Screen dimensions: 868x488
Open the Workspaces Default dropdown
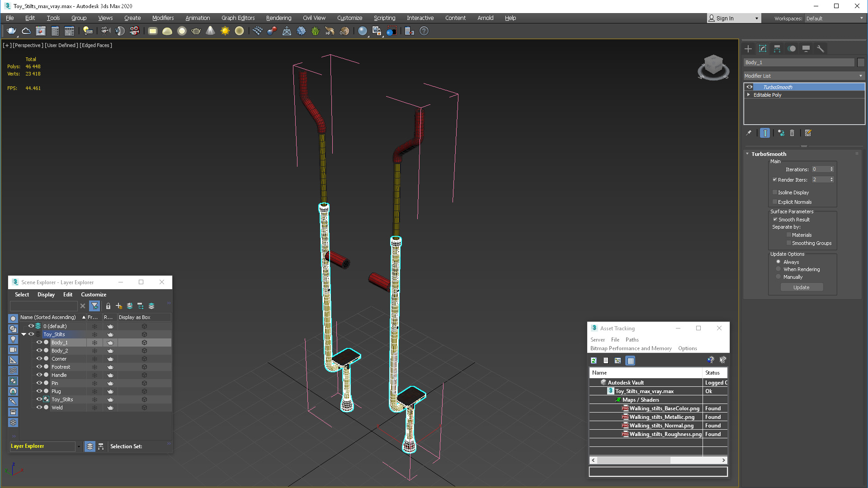(x=835, y=18)
